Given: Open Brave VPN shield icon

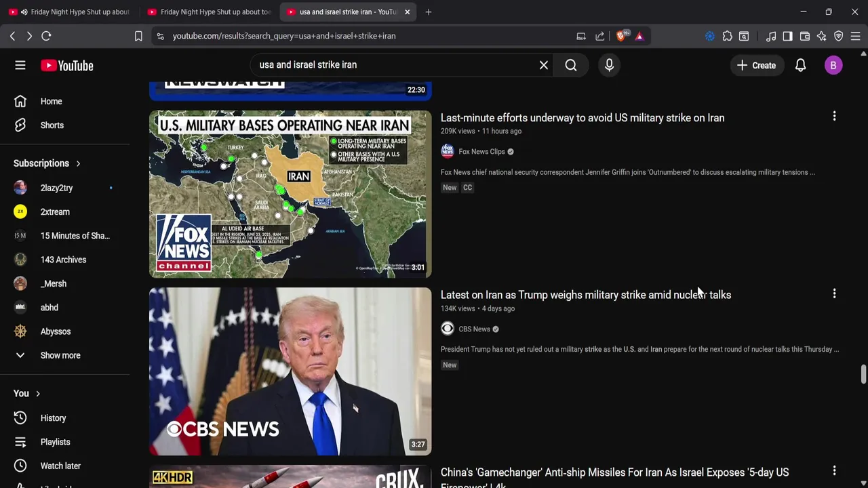Looking at the screenshot, I should [x=839, y=36].
